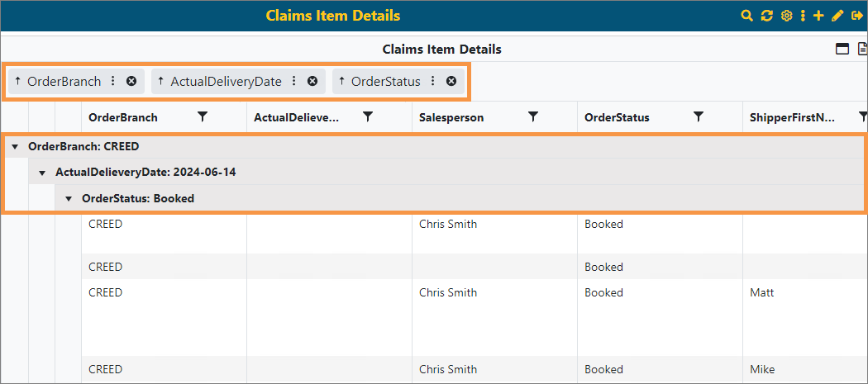Click the search magnifier icon in header
868x384 pixels.
746,16
